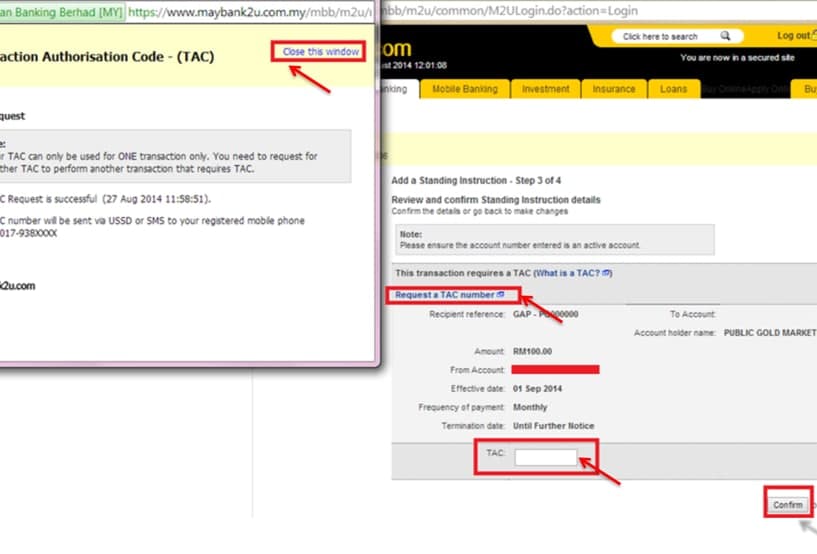This screenshot has width=817, height=554.
Task: Click the Confirm button
Action: click(788, 504)
